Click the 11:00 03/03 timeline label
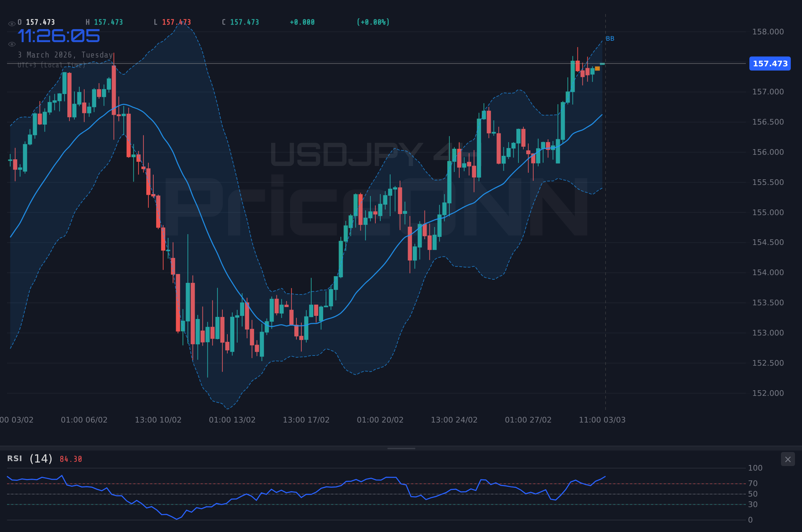 tap(603, 419)
